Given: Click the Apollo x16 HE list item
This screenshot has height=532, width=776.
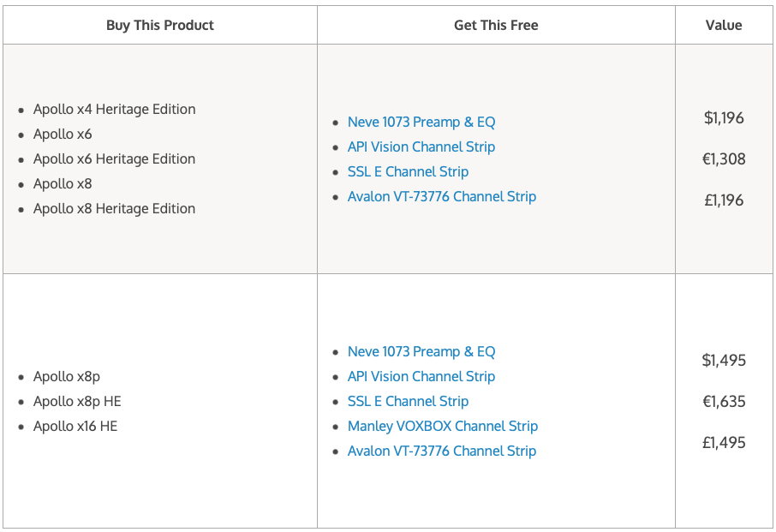Looking at the screenshot, I should point(75,427).
